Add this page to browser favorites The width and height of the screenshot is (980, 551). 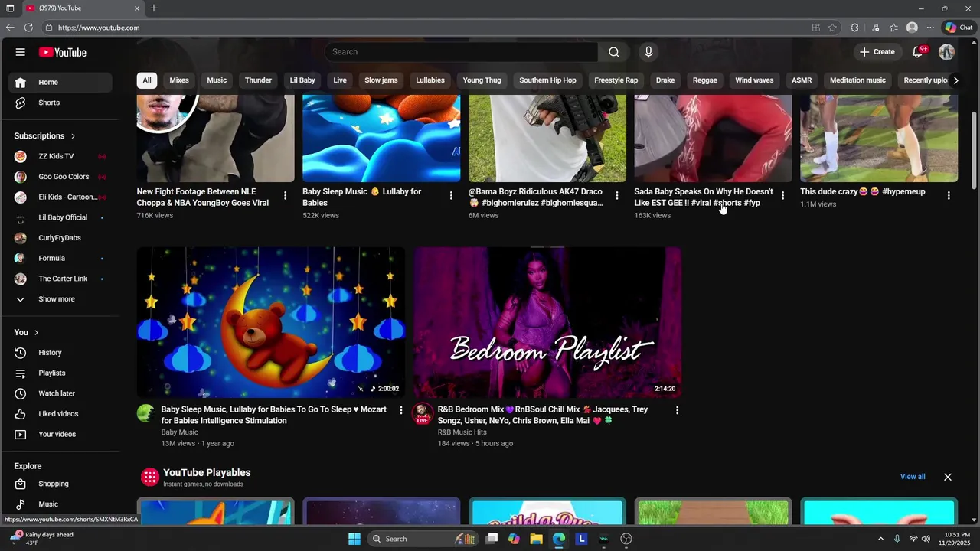click(832, 28)
